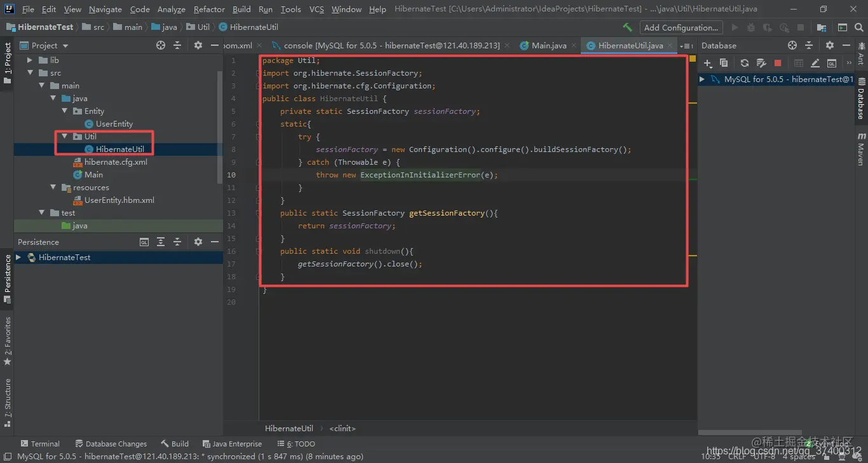Collapse the src folder
The image size is (868, 463).
29,73
